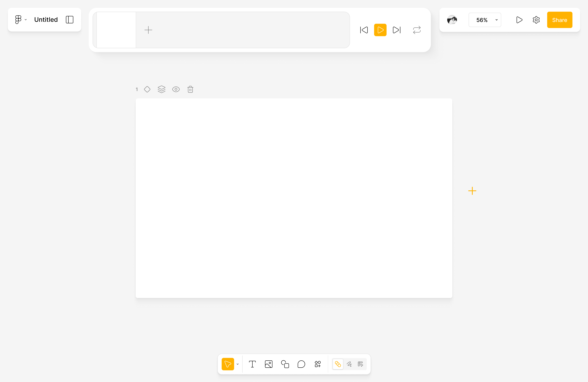Open the settings gear icon
588x382 pixels.
[536, 20]
